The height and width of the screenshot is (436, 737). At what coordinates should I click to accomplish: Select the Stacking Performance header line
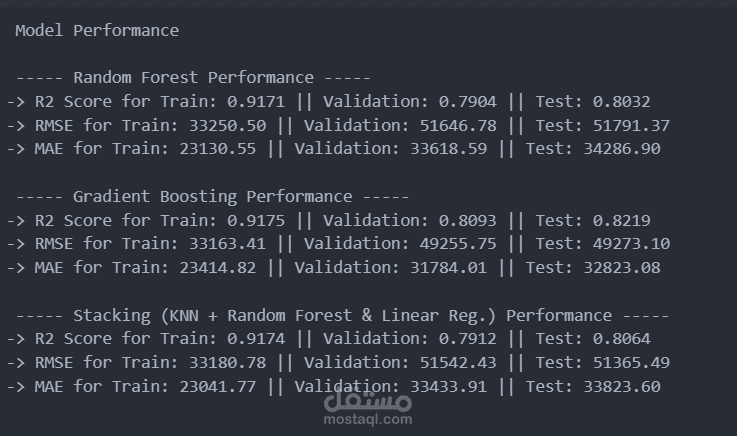coord(342,315)
